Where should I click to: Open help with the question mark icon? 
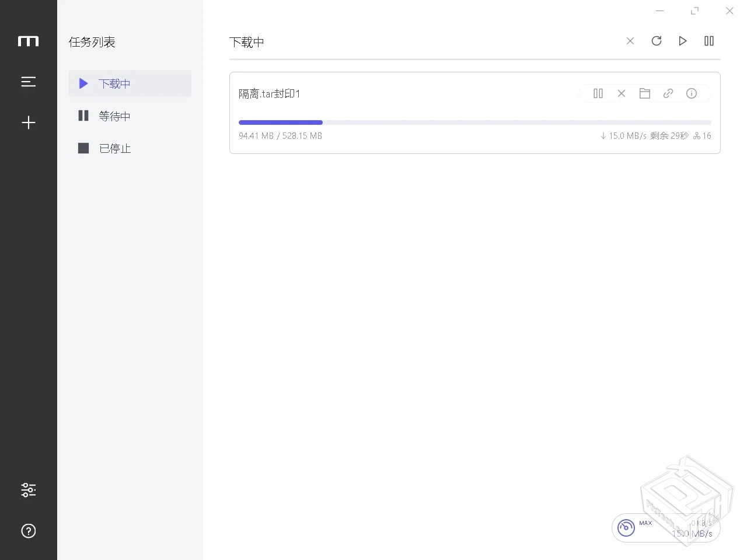(x=28, y=531)
